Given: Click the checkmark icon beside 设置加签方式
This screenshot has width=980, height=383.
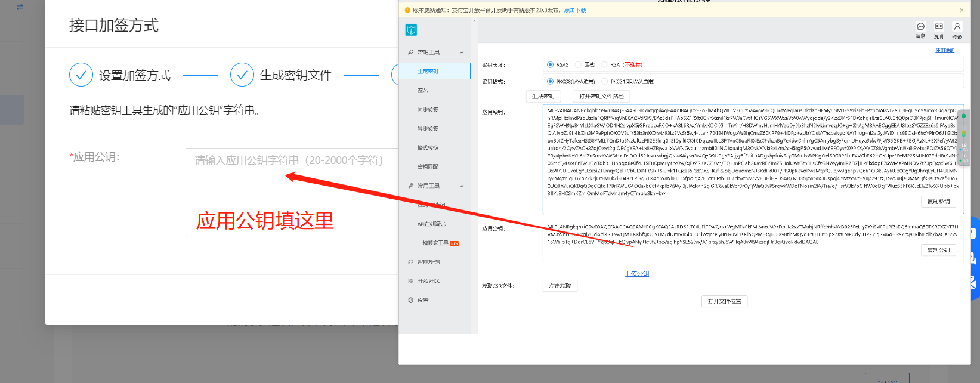Looking at the screenshot, I should pyautogui.click(x=81, y=75).
